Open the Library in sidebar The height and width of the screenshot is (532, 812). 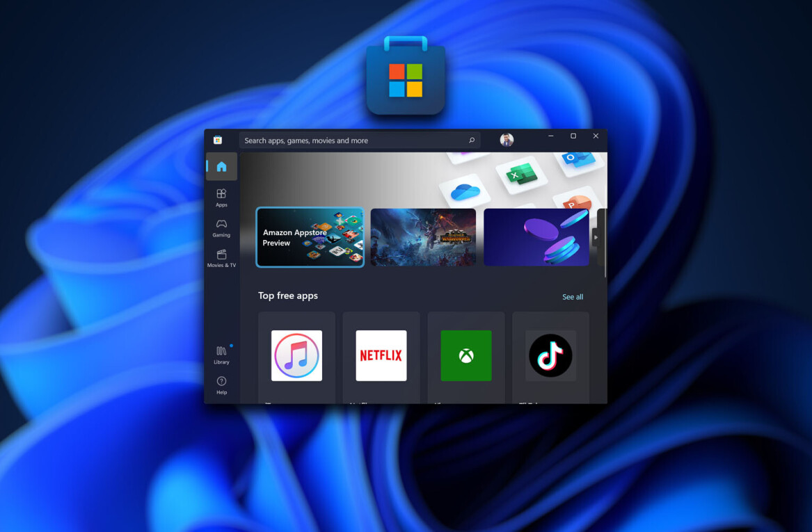point(221,355)
